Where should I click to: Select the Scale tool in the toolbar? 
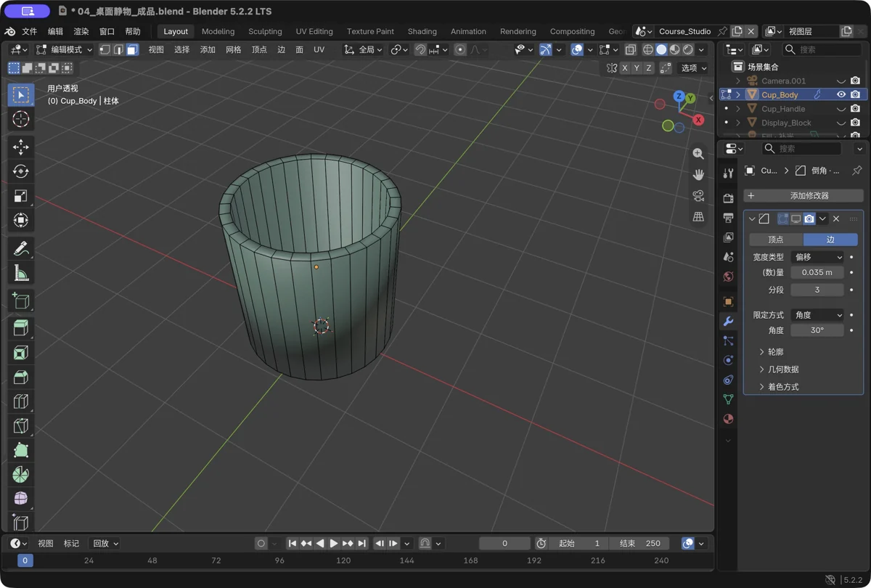click(20, 196)
